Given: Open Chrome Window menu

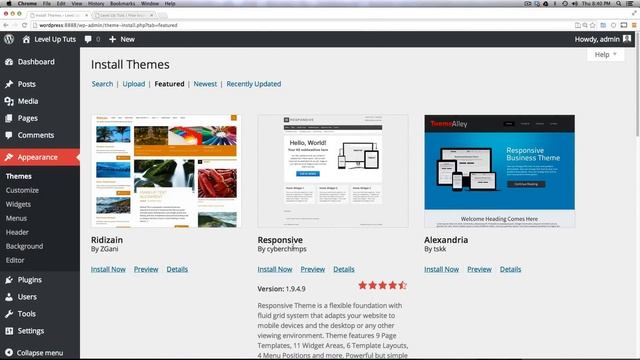Looking at the screenshot, I should (x=150, y=4).
